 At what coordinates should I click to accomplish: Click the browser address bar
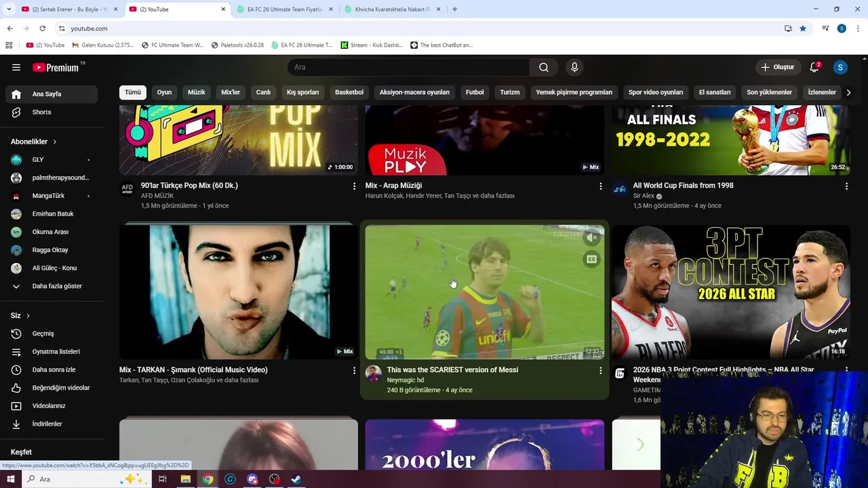coord(420,28)
